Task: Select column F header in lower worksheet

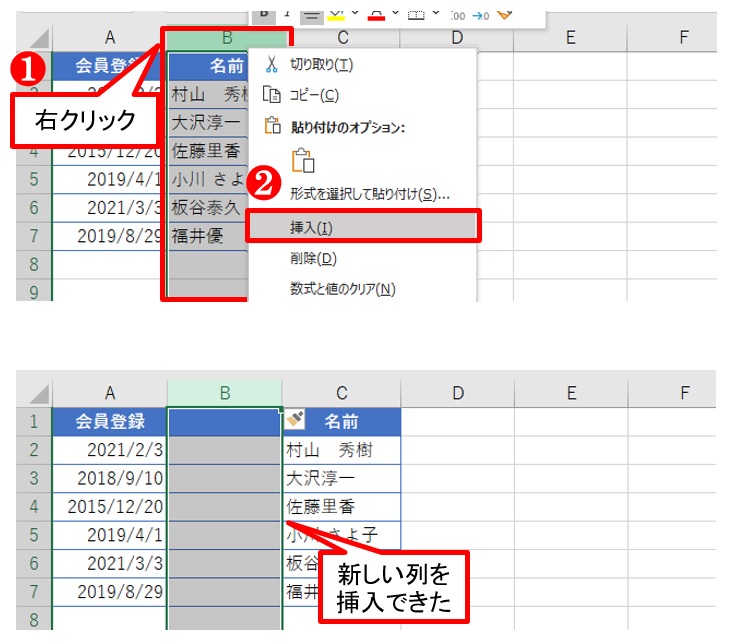Action: [x=672, y=393]
